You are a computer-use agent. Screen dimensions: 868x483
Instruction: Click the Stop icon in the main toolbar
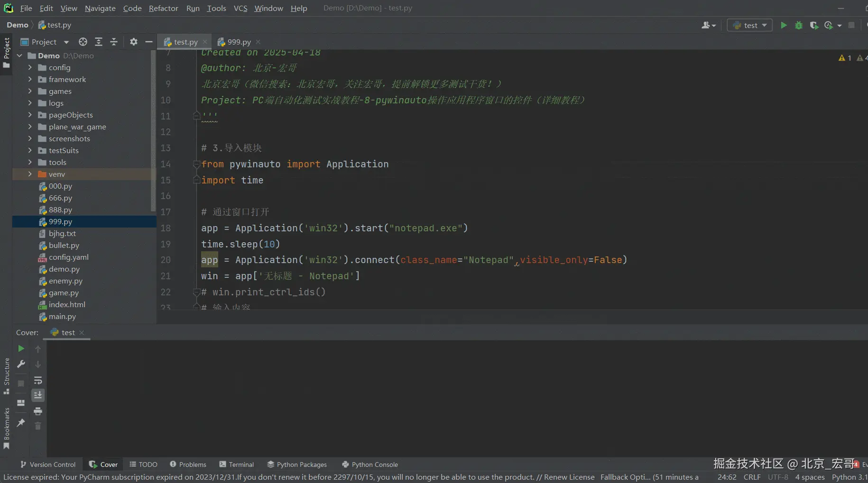pyautogui.click(x=851, y=25)
